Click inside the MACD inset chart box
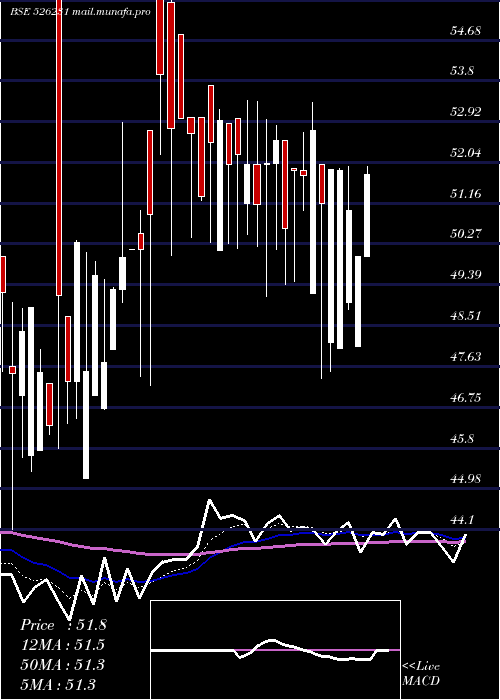 275,650
